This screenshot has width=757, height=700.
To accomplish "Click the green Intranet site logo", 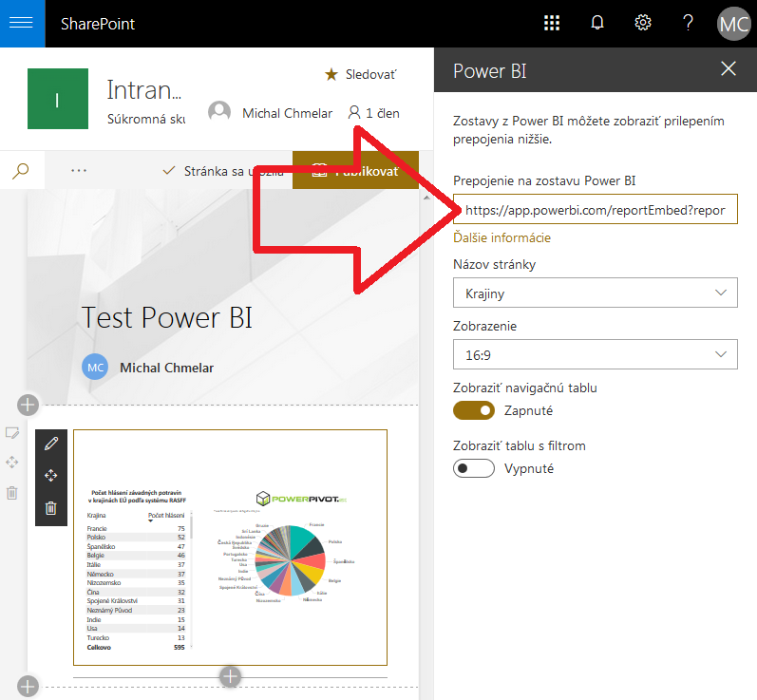I will [58, 99].
